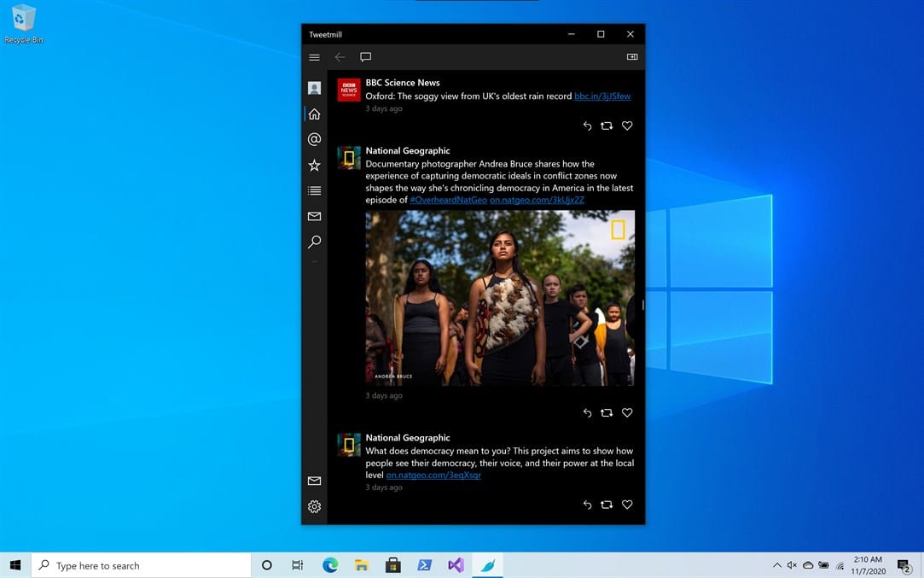Click the #OverheardNatGeo hashtag
Screen dimensions: 924x578
[448, 200]
